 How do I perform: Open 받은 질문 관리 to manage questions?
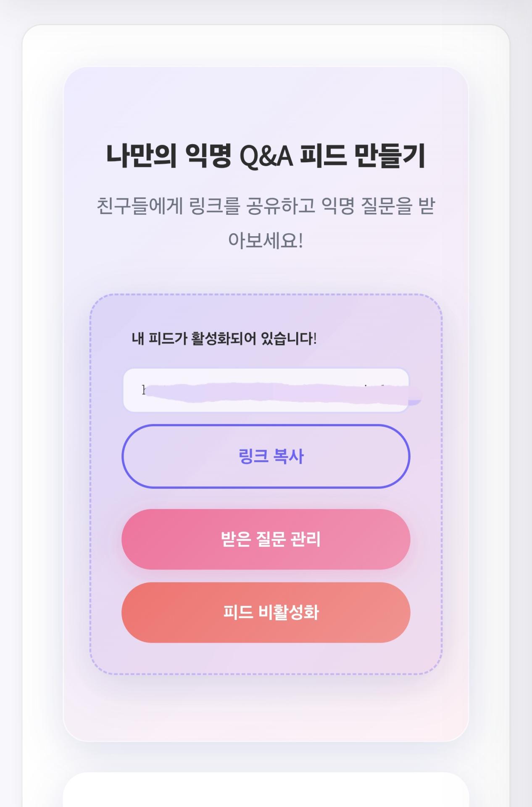point(266,539)
